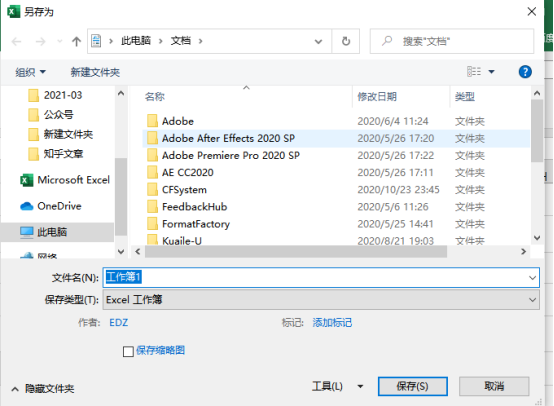Viewport: 554px width, 406px height.
Task: Open the recent locations dropdown arrow
Action: (x=60, y=42)
